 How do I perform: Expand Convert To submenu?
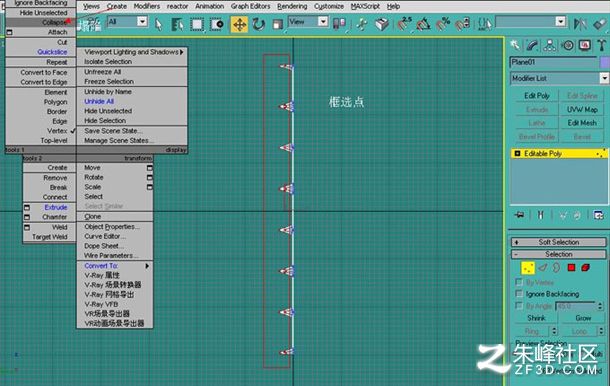tap(115, 266)
